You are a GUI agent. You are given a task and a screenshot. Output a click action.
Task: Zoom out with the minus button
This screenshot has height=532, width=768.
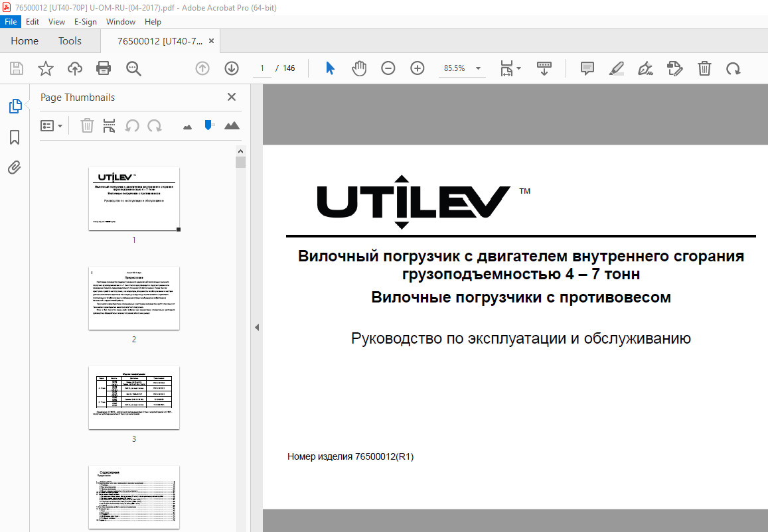click(x=388, y=68)
